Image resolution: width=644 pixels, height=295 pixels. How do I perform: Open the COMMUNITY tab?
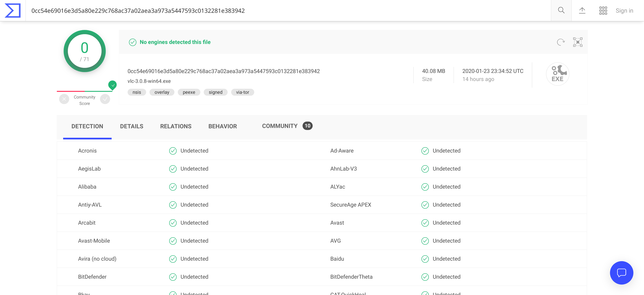tap(287, 126)
